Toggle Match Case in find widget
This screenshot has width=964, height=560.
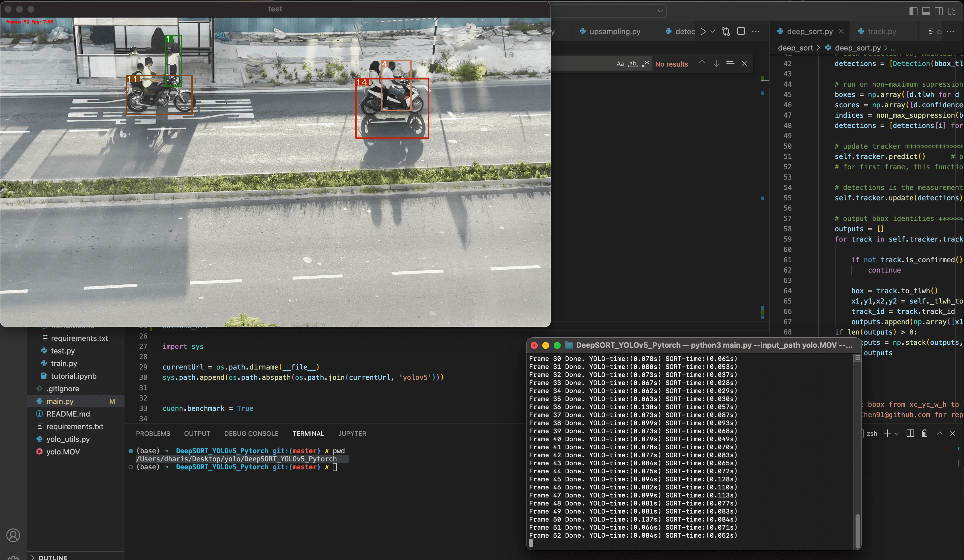coord(620,64)
